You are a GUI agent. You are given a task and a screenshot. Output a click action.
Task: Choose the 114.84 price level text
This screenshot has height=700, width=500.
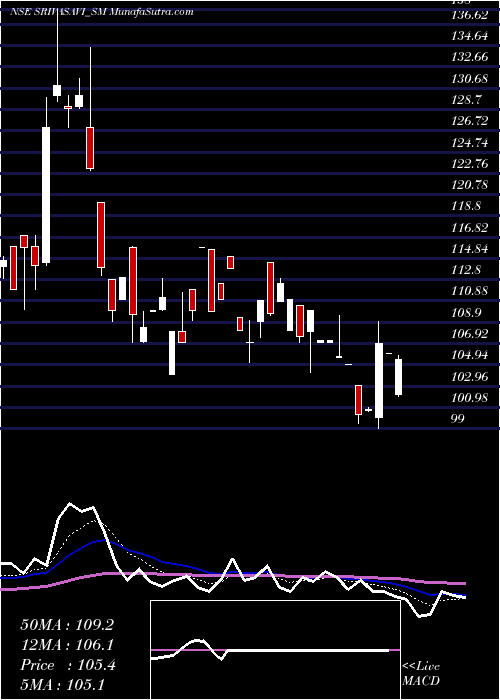point(470,249)
